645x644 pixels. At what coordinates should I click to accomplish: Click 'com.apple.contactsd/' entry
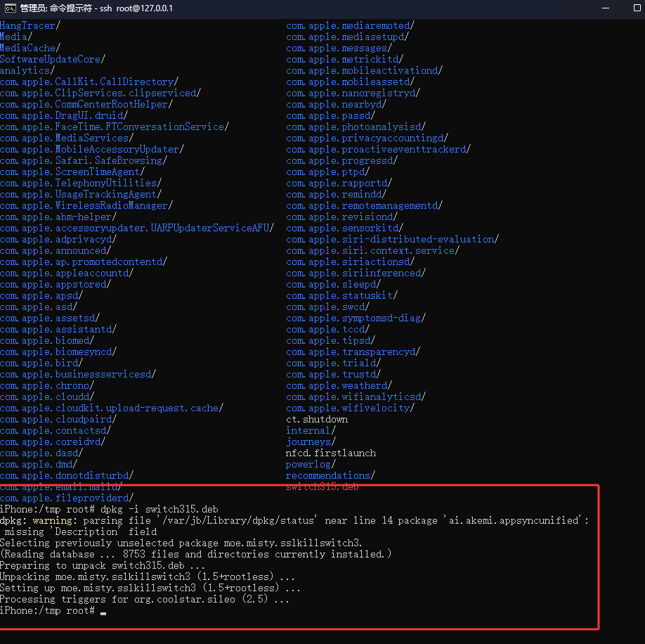(55, 430)
